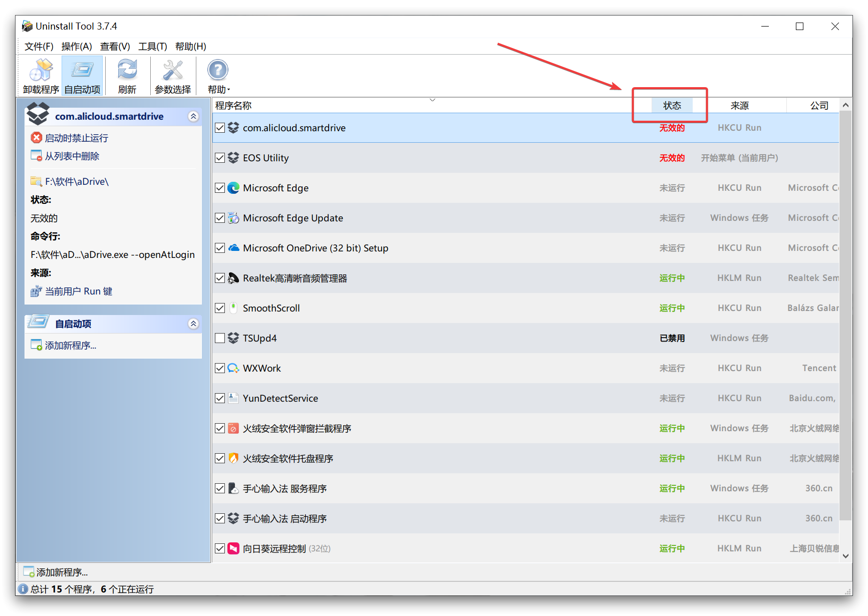Collapse the com.alicloud.smartdrive details panel
The height and width of the screenshot is (616, 868).
pyautogui.click(x=193, y=116)
